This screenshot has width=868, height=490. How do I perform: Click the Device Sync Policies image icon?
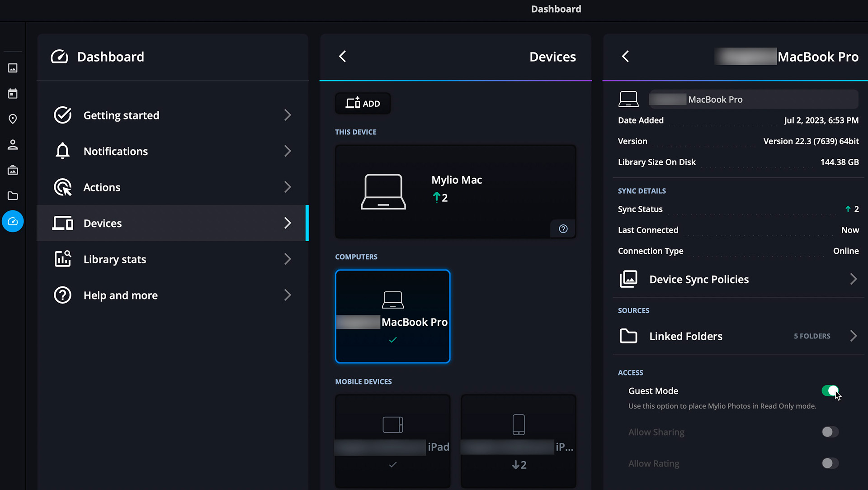(x=628, y=279)
